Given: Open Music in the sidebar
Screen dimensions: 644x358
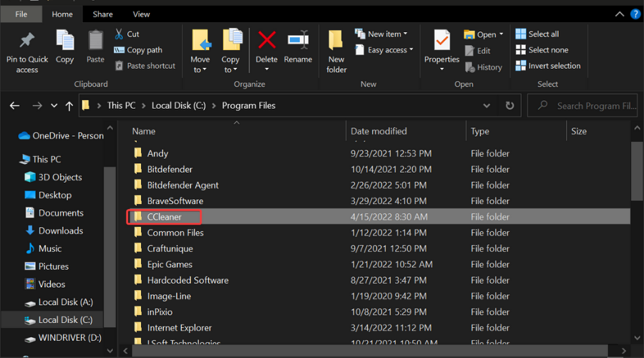Looking at the screenshot, I should 43,248.
